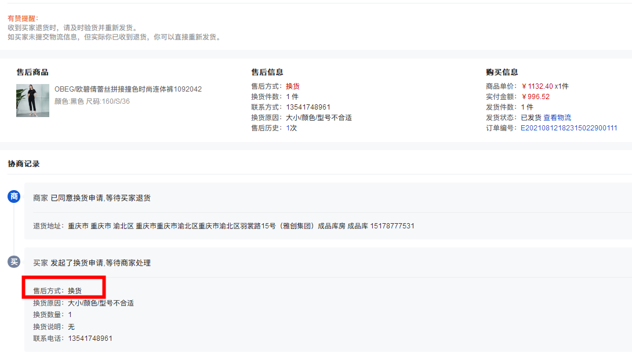Click the highlighted 售后方式: 换货 line

(x=57, y=291)
